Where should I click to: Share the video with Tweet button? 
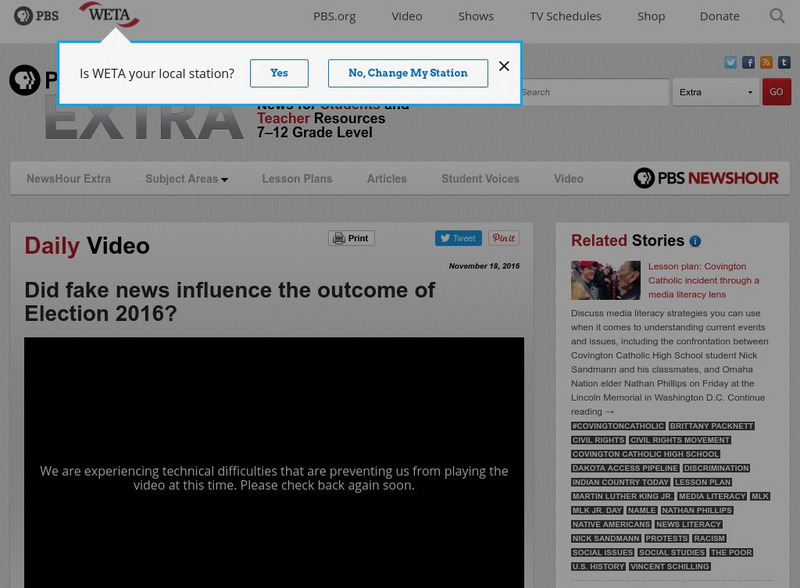coord(457,238)
